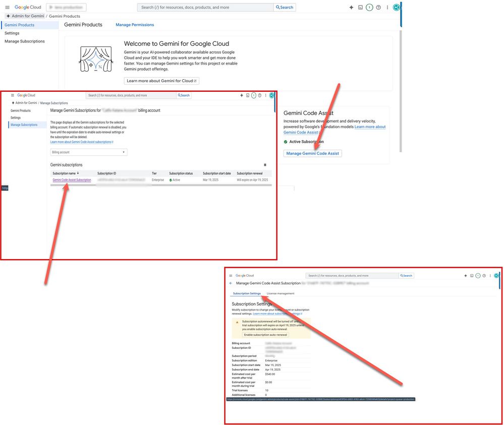Click the Google Cloud logo on Gemini Products page
This screenshot has width=504, height=425.
tap(28, 7)
